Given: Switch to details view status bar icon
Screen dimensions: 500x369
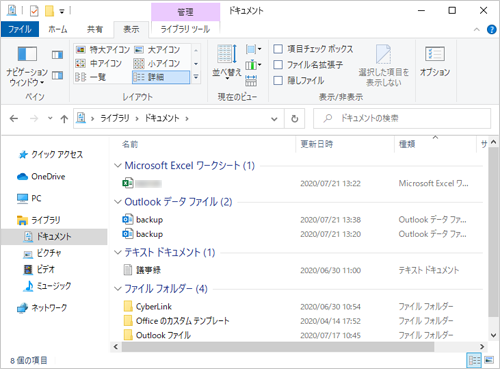Looking at the screenshot, I should click(x=474, y=360).
